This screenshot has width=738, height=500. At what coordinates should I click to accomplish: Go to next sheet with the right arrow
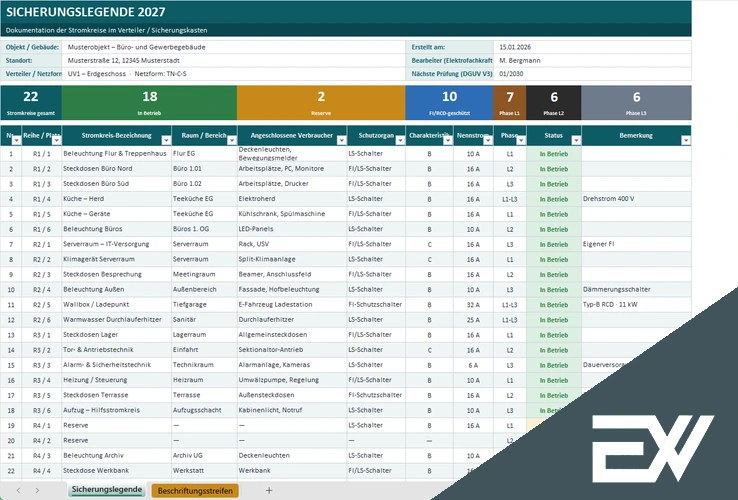(37, 491)
